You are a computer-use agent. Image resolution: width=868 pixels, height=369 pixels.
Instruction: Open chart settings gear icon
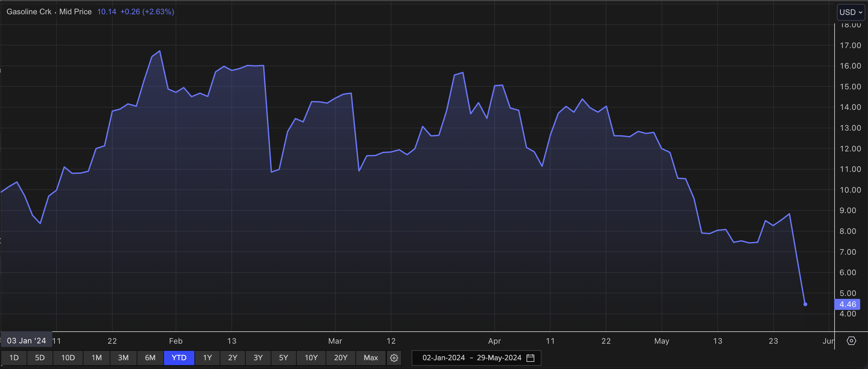pos(394,358)
